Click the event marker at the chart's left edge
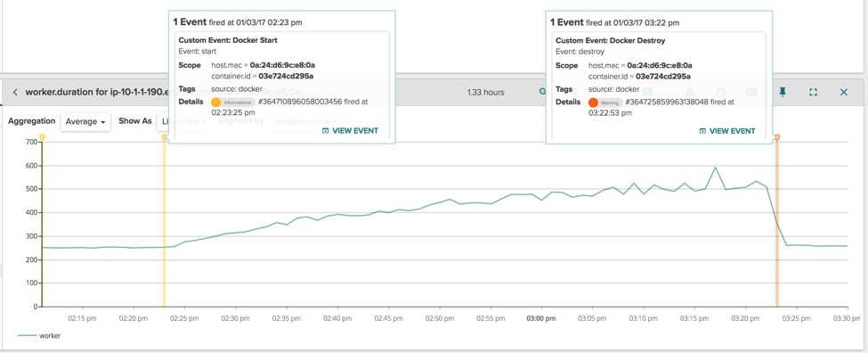Screen dimensions: 868x353 [42, 137]
